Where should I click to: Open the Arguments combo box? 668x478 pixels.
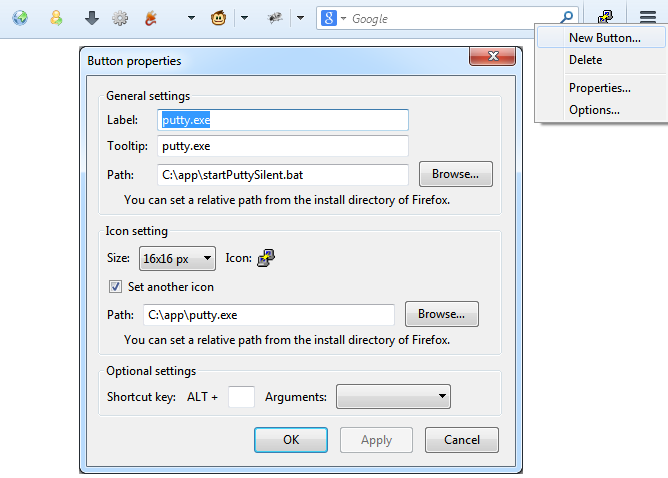point(393,397)
